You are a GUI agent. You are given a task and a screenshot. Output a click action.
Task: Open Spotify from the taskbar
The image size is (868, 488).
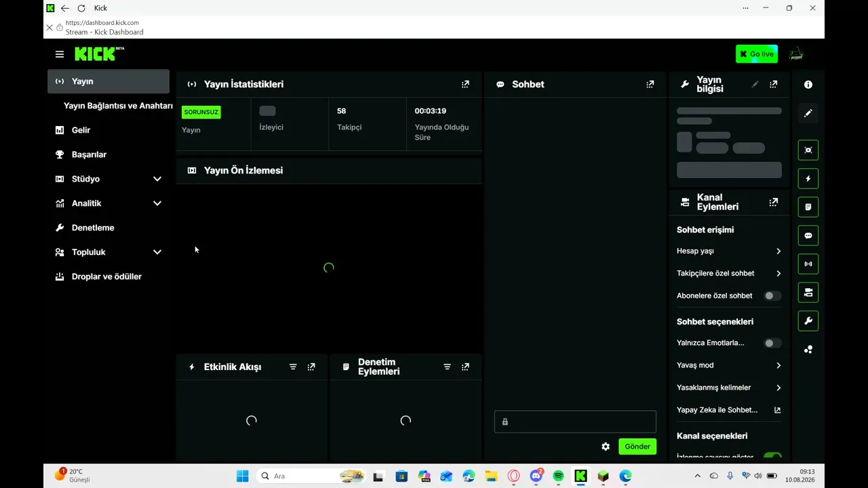pyautogui.click(x=558, y=476)
